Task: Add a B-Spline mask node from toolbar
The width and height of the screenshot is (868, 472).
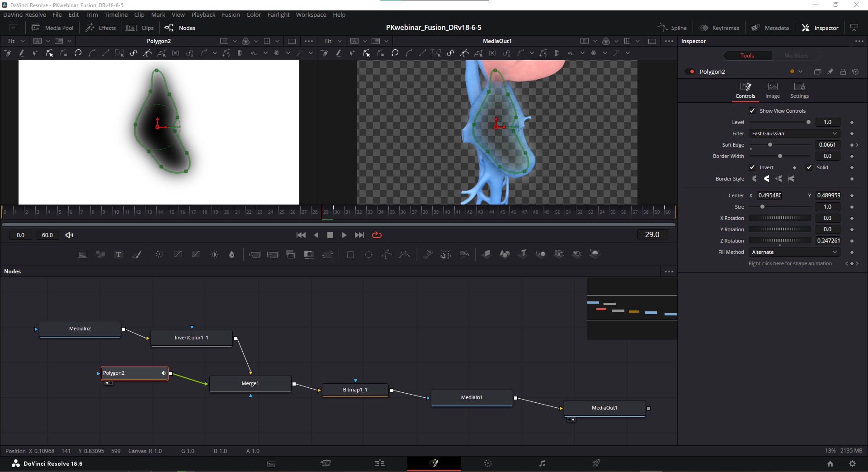Action: (x=405, y=254)
